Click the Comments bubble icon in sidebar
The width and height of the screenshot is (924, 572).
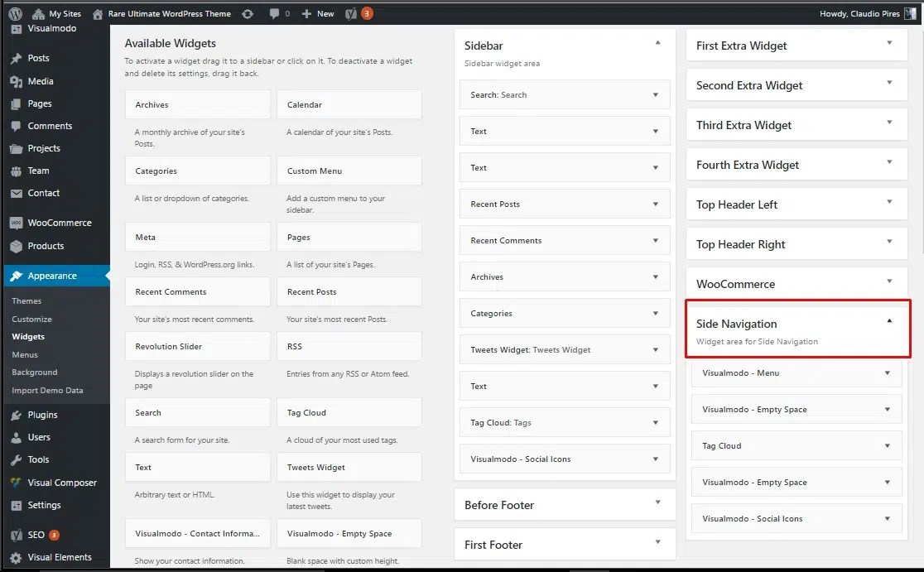pos(17,126)
